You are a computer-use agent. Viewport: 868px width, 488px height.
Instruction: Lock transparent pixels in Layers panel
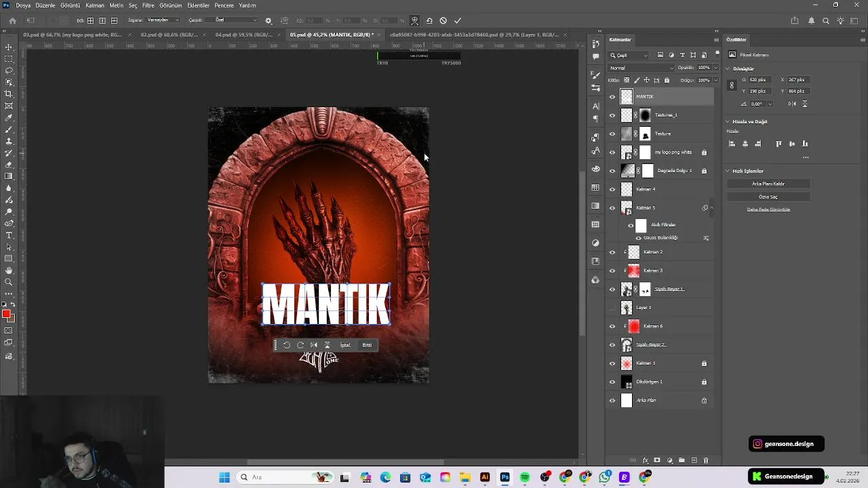(x=627, y=80)
